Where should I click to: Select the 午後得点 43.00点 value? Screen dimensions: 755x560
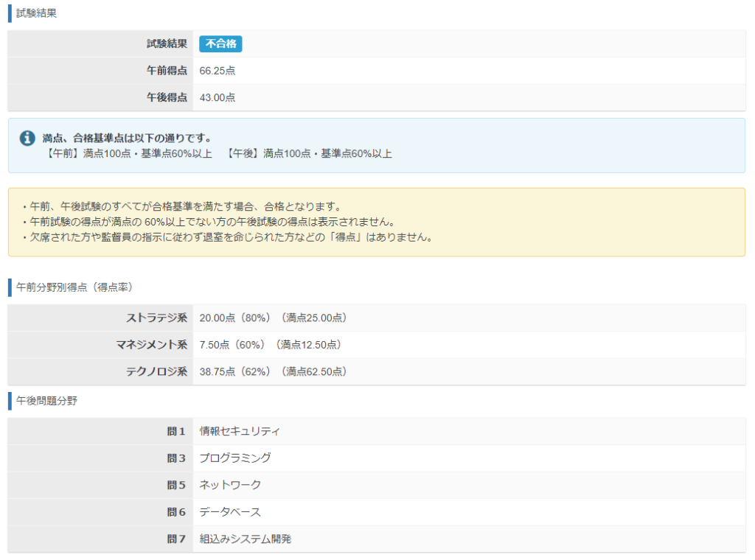coord(218,97)
